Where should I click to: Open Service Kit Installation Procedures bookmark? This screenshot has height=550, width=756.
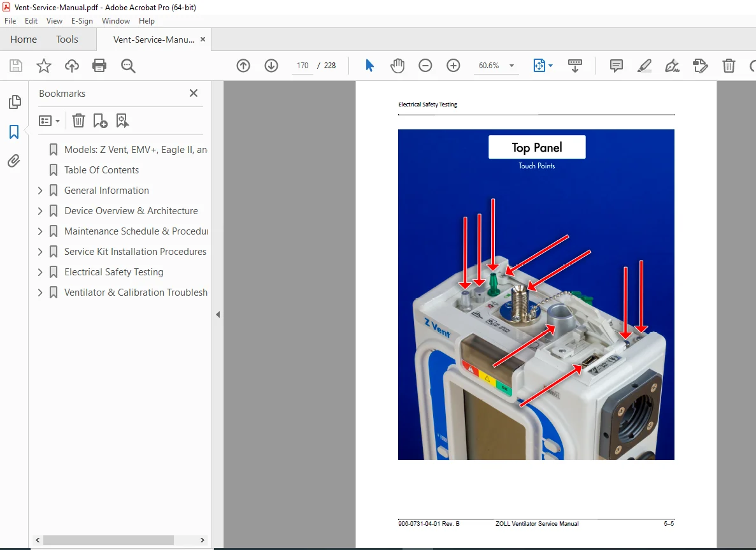[136, 252]
